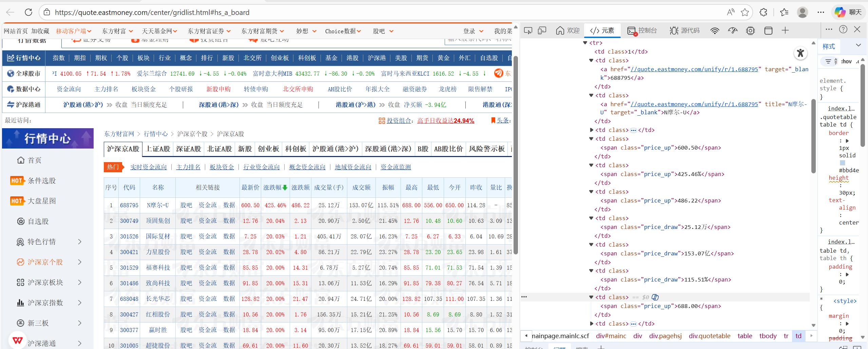868x349 pixels.
Task: Expand the 特色行情 sidebar chevron
Action: [79, 241]
